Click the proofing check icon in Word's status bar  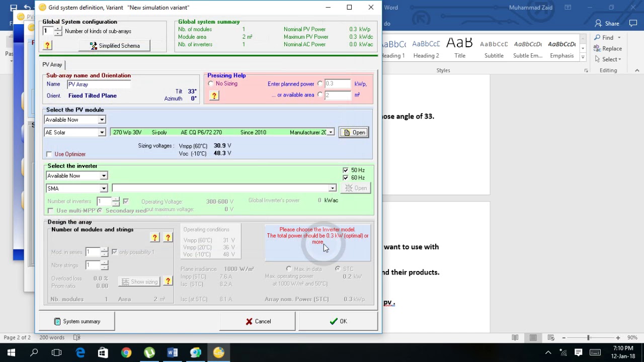pos(77,337)
